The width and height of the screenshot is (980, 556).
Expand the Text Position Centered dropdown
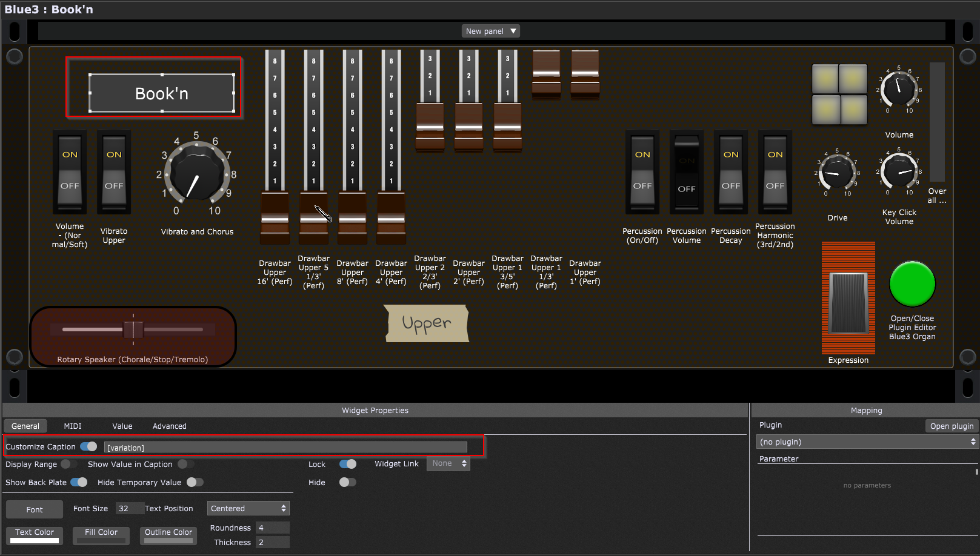tap(248, 508)
